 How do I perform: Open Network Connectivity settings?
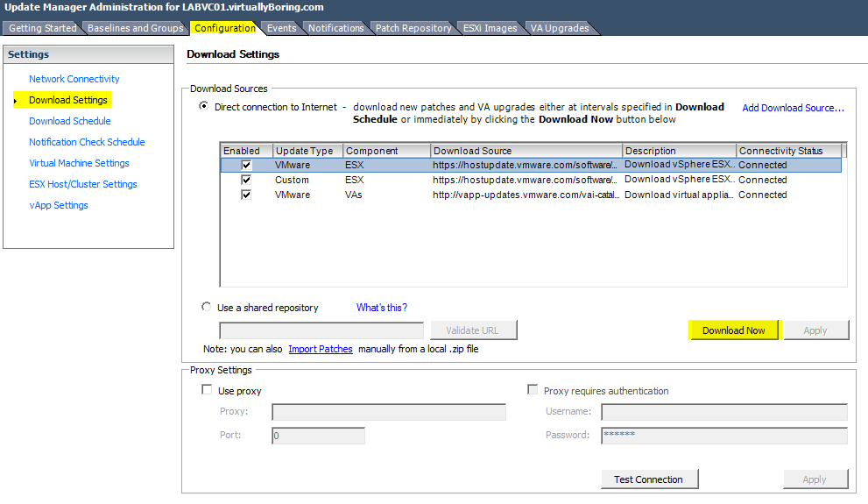(74, 79)
